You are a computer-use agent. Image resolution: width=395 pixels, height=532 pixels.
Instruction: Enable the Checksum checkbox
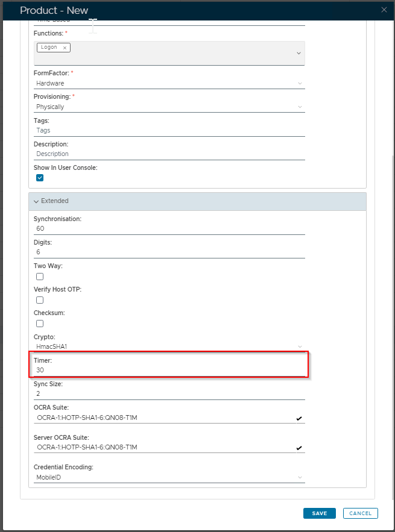tap(40, 324)
